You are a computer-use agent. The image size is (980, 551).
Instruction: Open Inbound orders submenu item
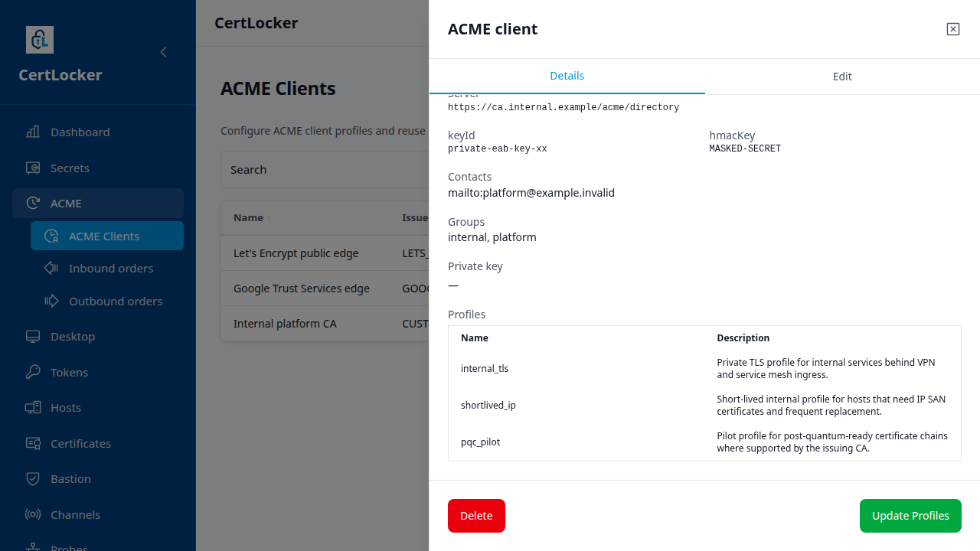pyautogui.click(x=107, y=268)
